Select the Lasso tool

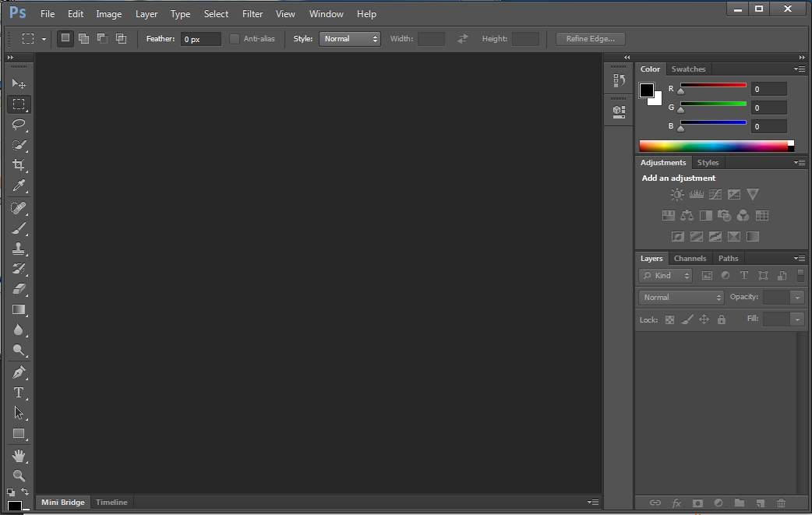(x=19, y=125)
